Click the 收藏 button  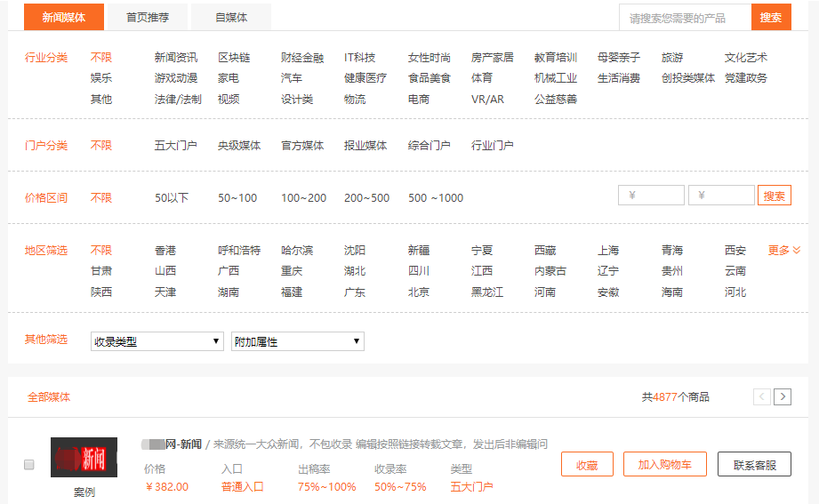click(587, 464)
